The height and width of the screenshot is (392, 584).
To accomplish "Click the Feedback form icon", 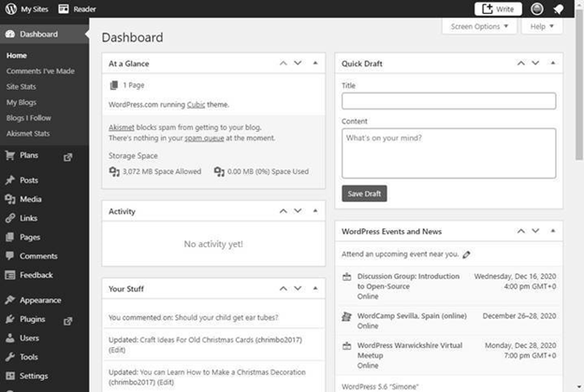I will coord(10,275).
